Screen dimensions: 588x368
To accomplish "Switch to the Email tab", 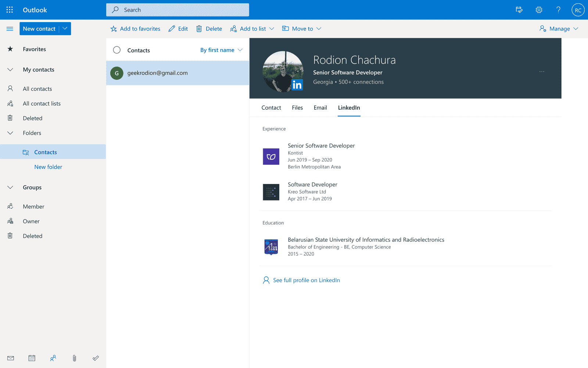I will point(320,107).
